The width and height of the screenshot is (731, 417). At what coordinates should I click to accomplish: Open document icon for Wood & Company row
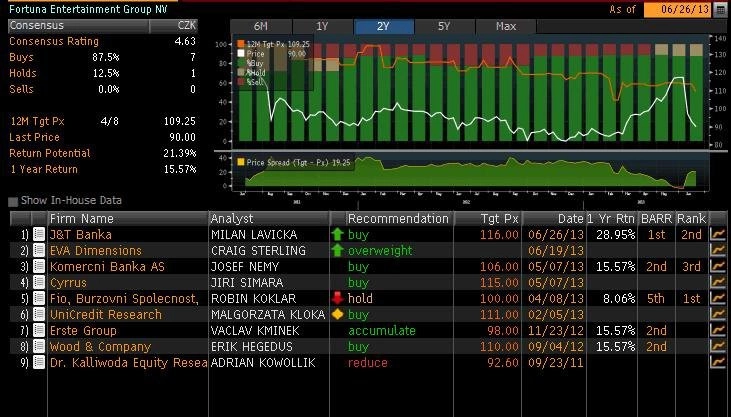coord(39,347)
